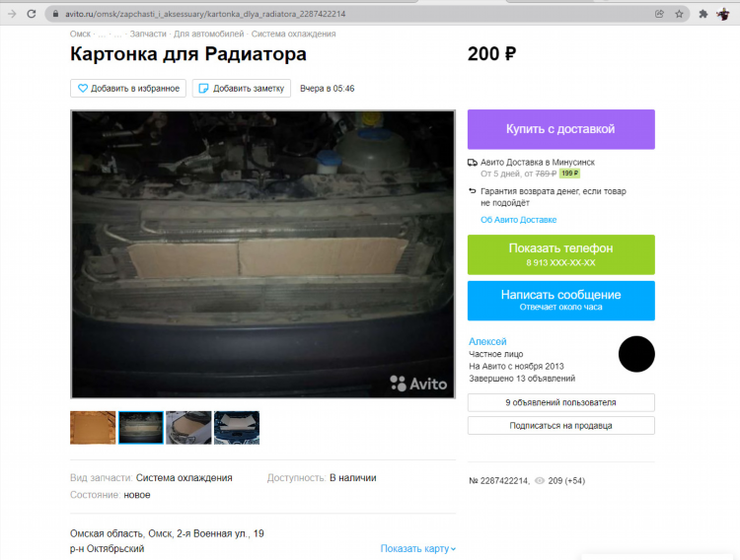This screenshot has height=560, width=740.
Task: Click the value В наличии
Action: (353, 478)
